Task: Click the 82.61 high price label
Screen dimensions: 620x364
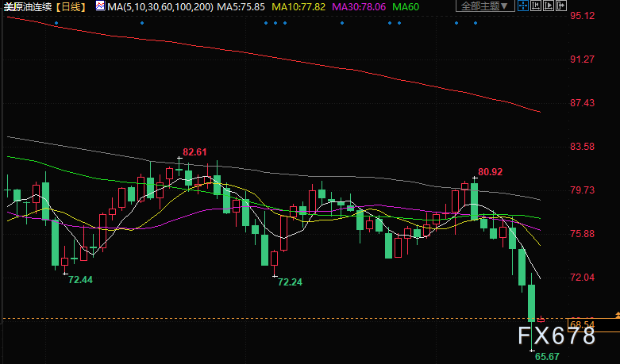Action: point(194,151)
